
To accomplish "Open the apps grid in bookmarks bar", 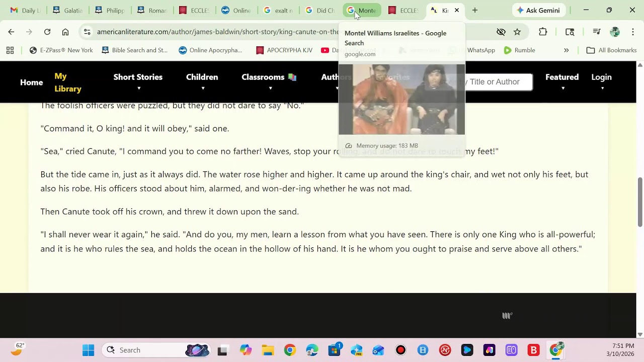I will pos(10,50).
